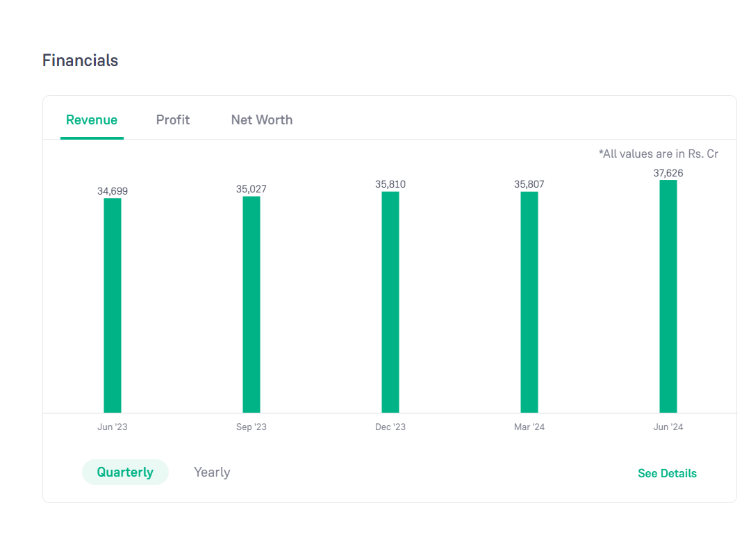The image size is (751, 560).
Task: Select the Quarterly view toggle
Action: (x=125, y=472)
